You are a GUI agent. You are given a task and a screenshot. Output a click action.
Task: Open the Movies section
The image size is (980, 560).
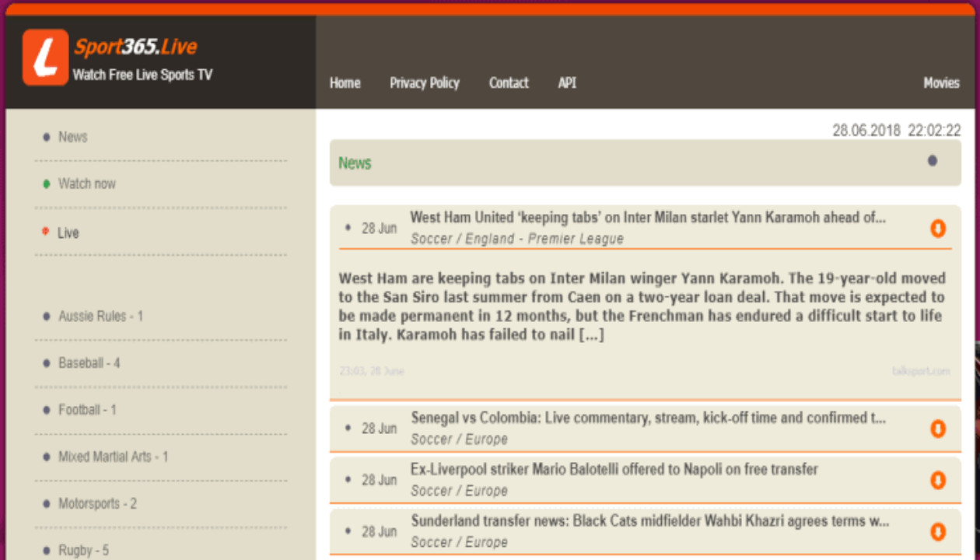941,83
